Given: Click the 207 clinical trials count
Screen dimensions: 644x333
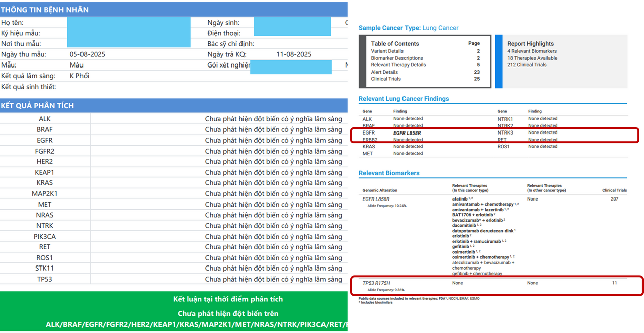Looking at the screenshot, I should pyautogui.click(x=614, y=199).
